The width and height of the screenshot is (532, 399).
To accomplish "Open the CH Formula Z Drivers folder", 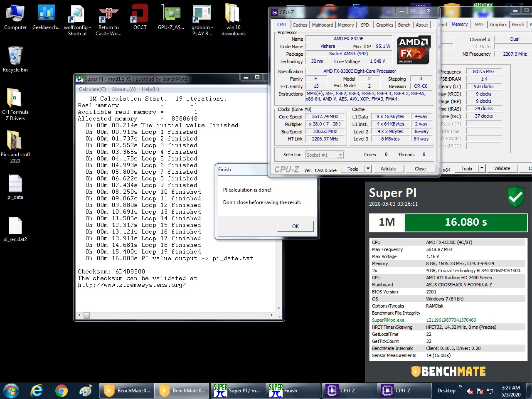I will click(x=15, y=104).
